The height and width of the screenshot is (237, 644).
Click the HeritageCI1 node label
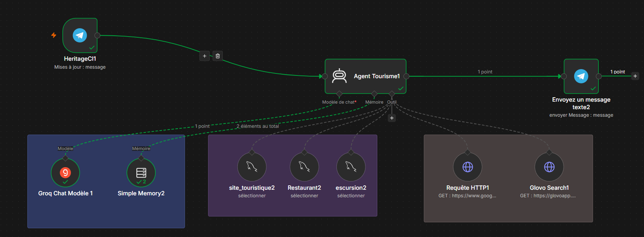click(x=80, y=59)
